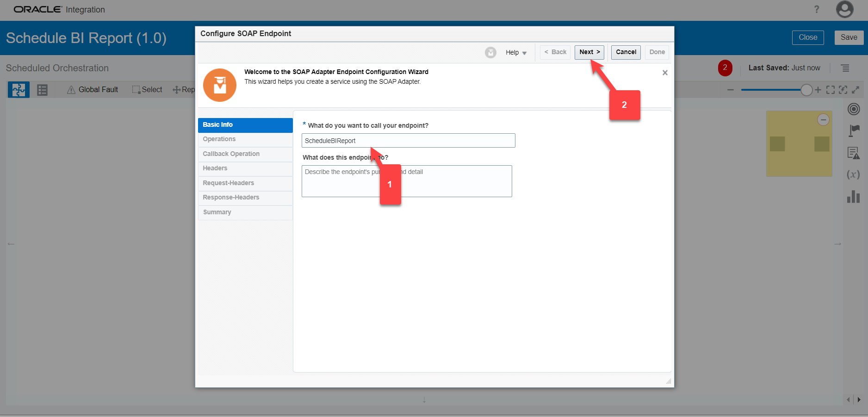Click the canvas zoom slider handle

pos(806,90)
